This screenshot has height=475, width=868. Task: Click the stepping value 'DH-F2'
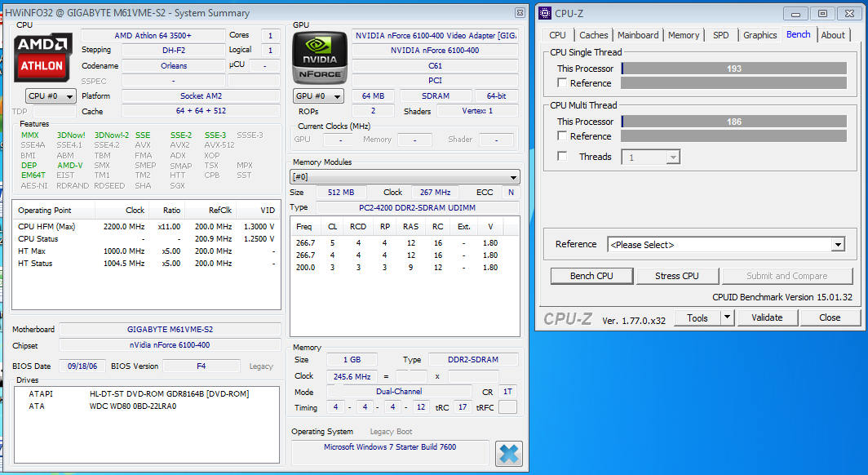tap(174, 51)
